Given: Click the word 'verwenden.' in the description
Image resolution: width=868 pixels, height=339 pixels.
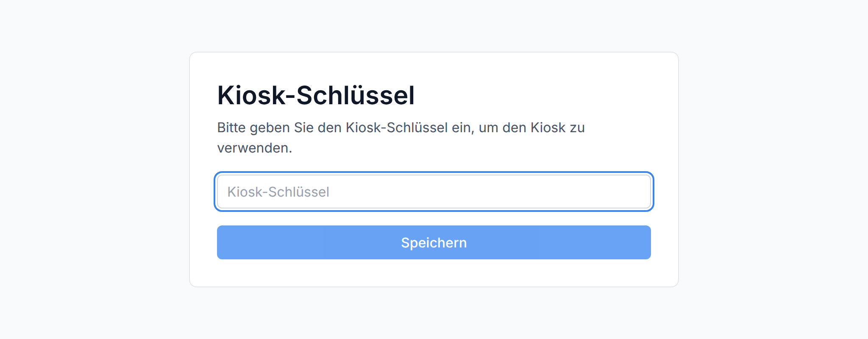Looking at the screenshot, I should point(255,148).
